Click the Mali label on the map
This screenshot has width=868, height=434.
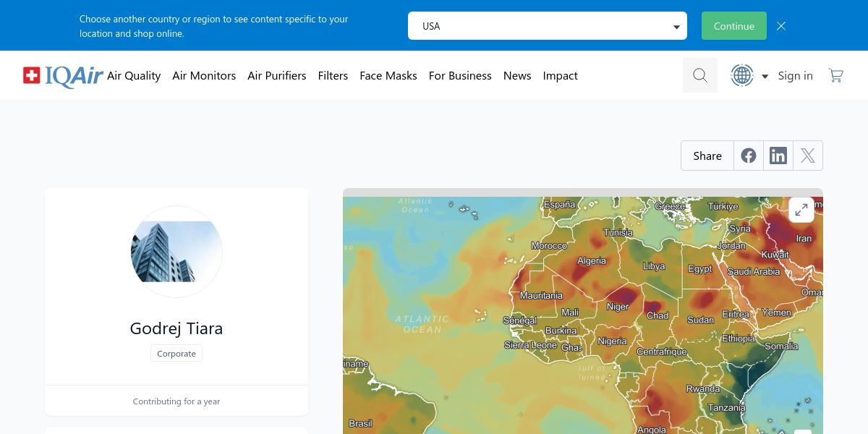point(570,313)
